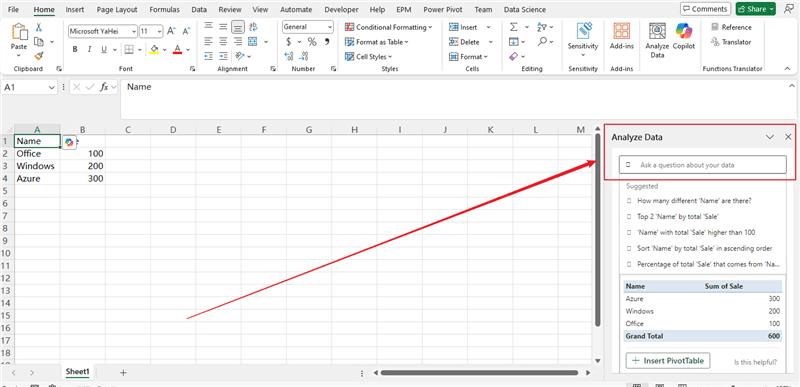The image size is (800, 387).
Task: Click the Copy icon in Clipboard
Action: pos(39,42)
